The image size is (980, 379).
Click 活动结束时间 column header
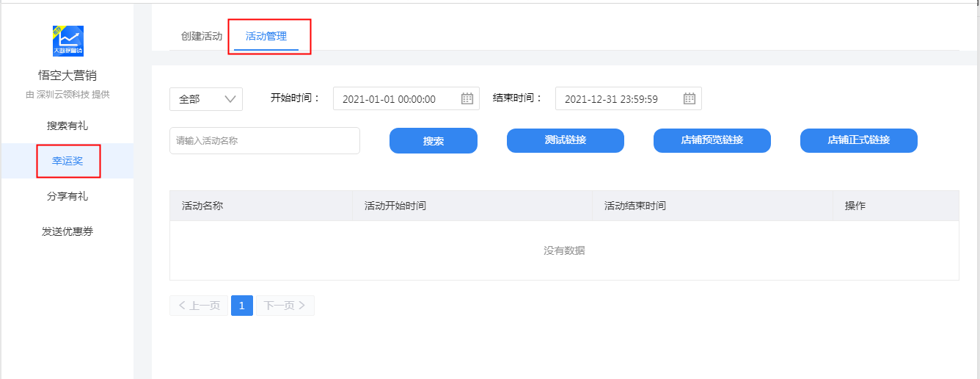(x=713, y=206)
